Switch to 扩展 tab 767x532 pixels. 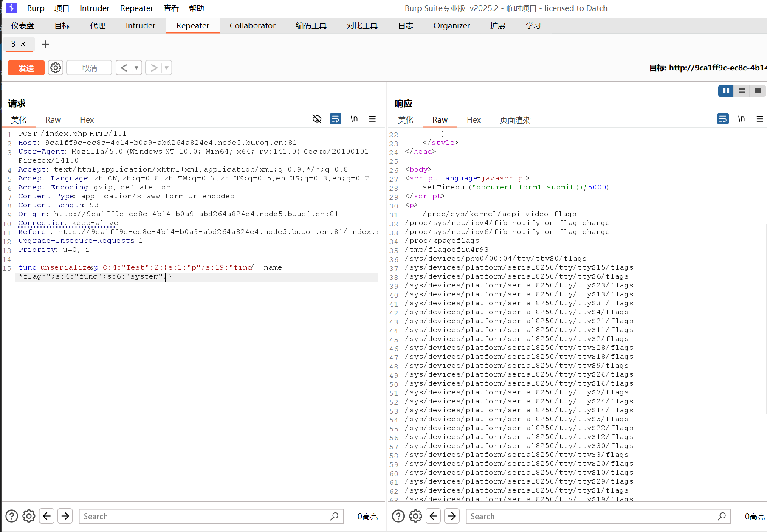coord(498,25)
